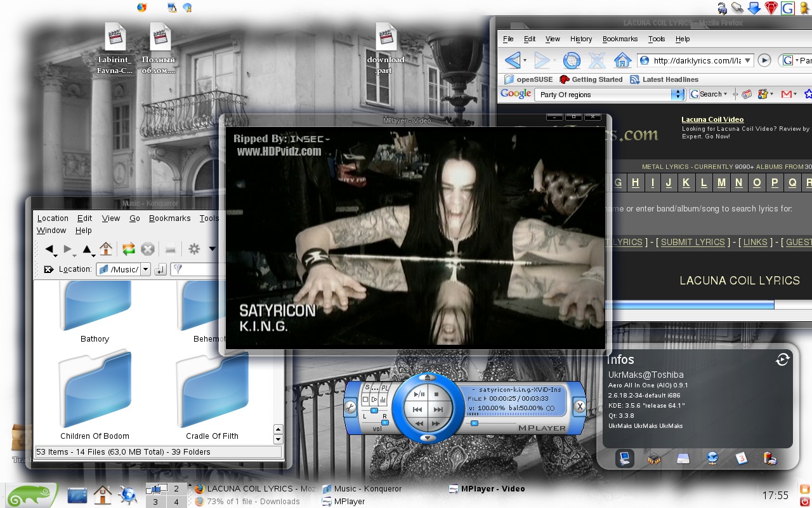The image size is (812, 508).
Task: Open the download .part desktop file
Action: pyautogui.click(x=386, y=48)
